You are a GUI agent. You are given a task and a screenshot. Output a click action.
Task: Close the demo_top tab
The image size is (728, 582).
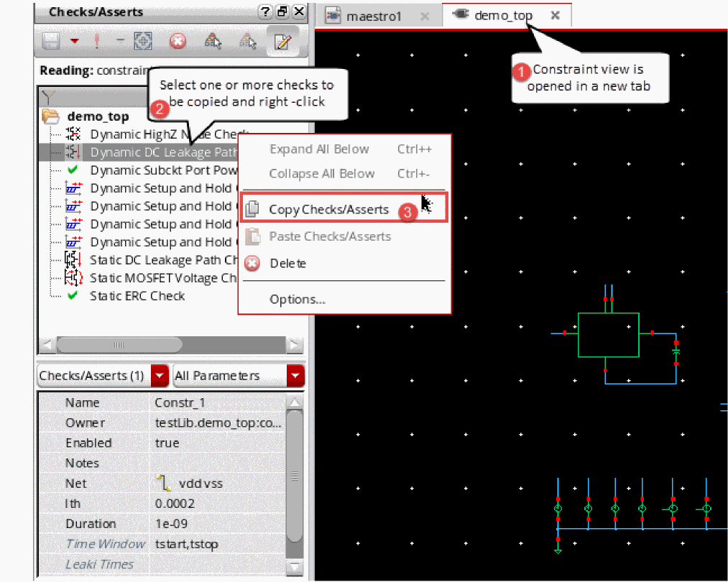coord(555,15)
